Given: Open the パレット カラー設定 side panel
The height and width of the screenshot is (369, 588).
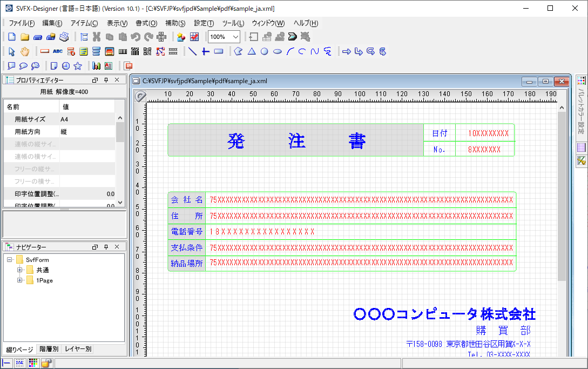Looking at the screenshot, I should (x=581, y=111).
